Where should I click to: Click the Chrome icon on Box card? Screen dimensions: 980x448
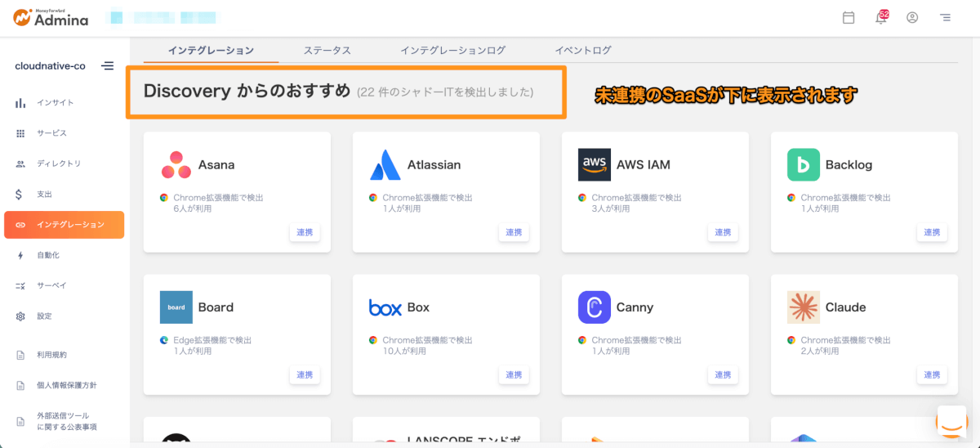click(x=373, y=340)
